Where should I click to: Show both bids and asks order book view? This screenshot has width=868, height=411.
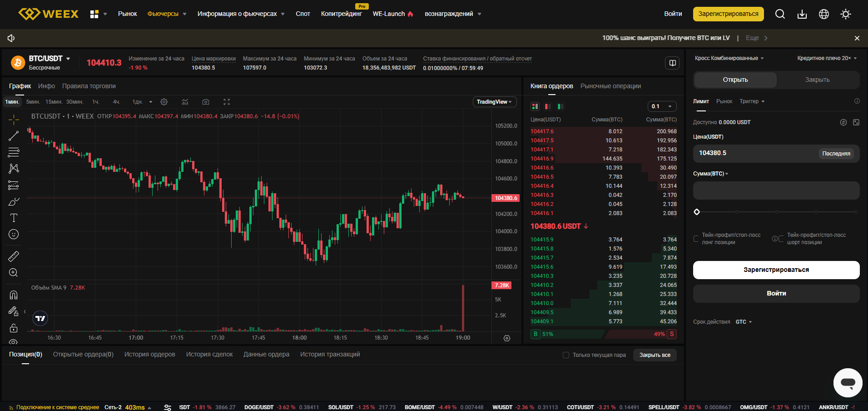click(535, 106)
